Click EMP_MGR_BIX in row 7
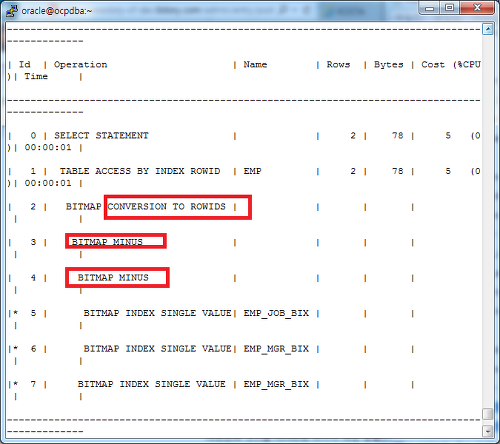 coord(276,384)
